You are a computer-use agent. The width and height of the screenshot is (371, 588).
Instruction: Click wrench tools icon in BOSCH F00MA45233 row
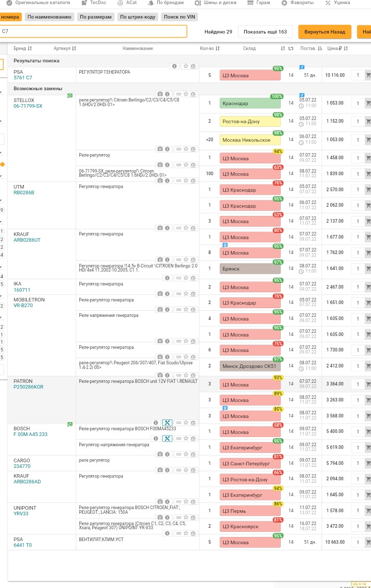pyautogui.click(x=167, y=423)
